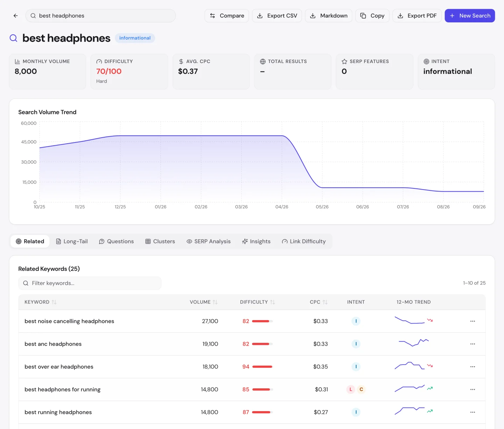This screenshot has height=429, width=504.
Task: Switch to the Related tab
Action: click(x=30, y=241)
